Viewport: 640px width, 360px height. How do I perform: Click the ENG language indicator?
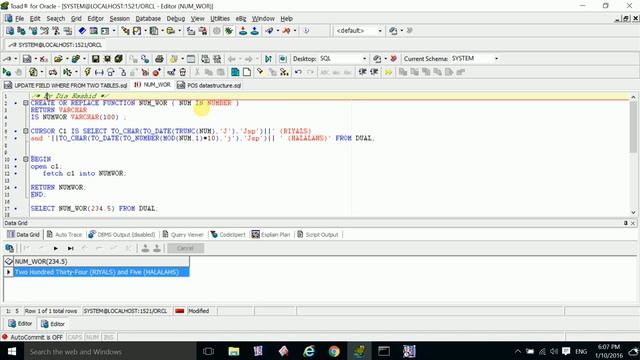(581, 351)
